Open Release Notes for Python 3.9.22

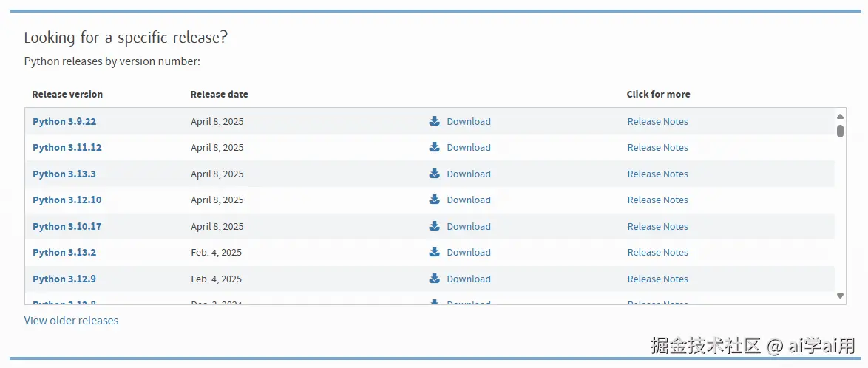pyautogui.click(x=657, y=122)
